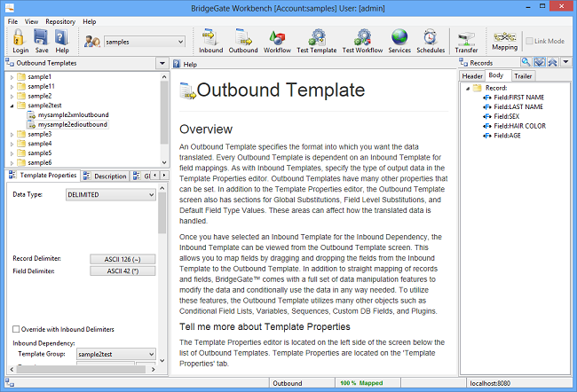Open the Repository menu

60,21
